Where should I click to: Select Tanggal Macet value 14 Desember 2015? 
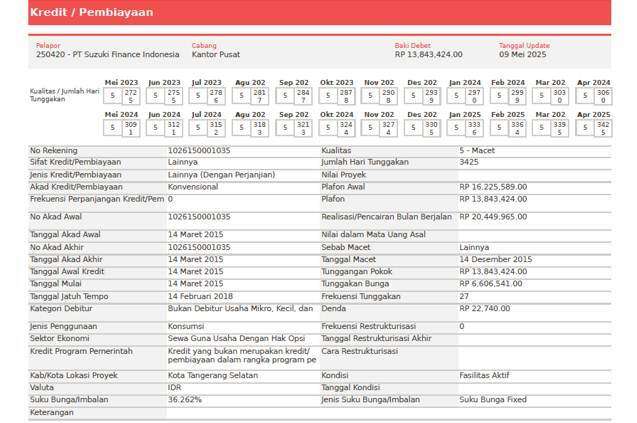[x=496, y=259]
